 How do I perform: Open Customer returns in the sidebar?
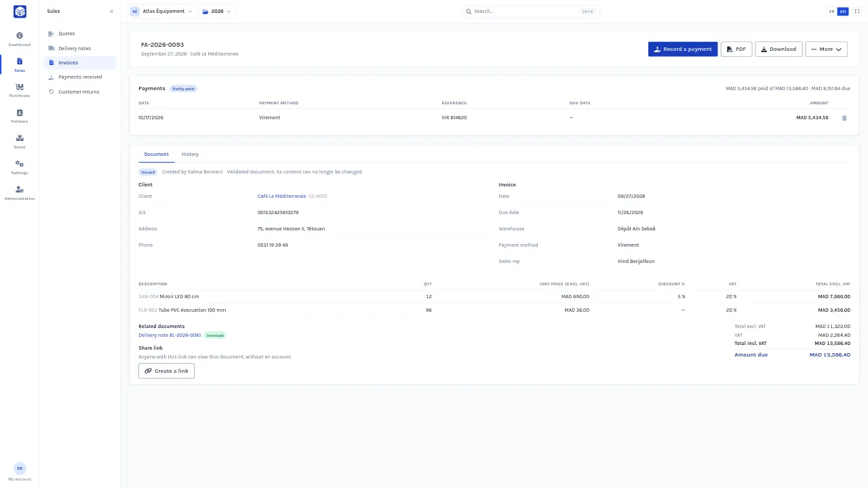pyautogui.click(x=80, y=91)
